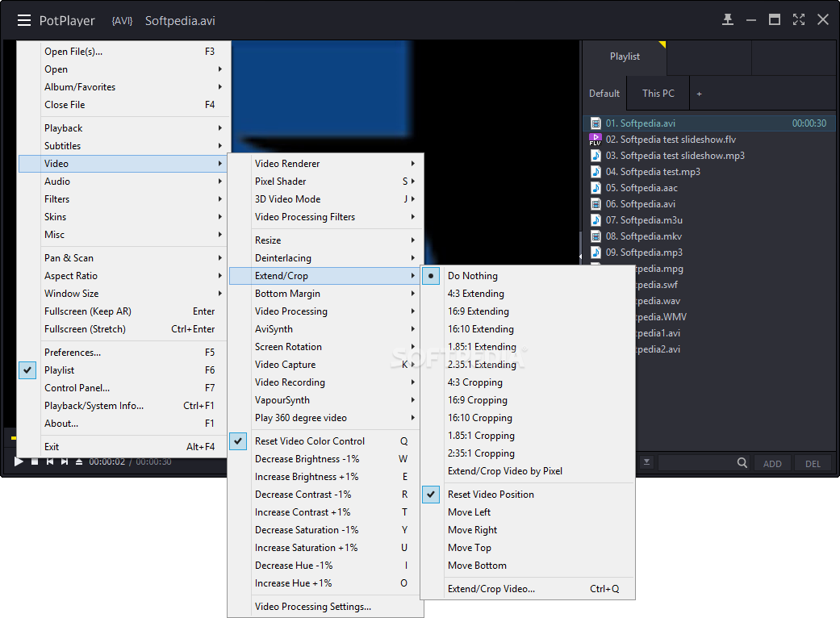
Task: Click the music icon of 07. Softpedia.m3u
Action: coord(596,219)
